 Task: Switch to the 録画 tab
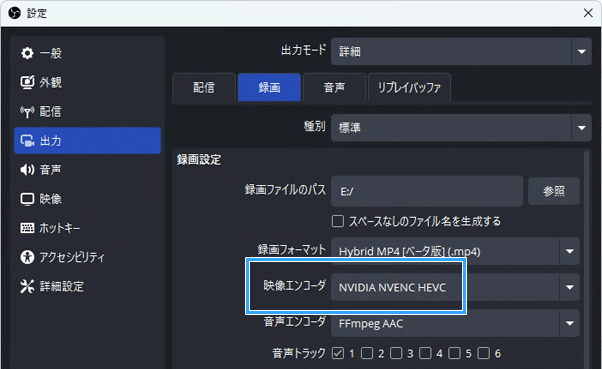pyautogui.click(x=269, y=88)
